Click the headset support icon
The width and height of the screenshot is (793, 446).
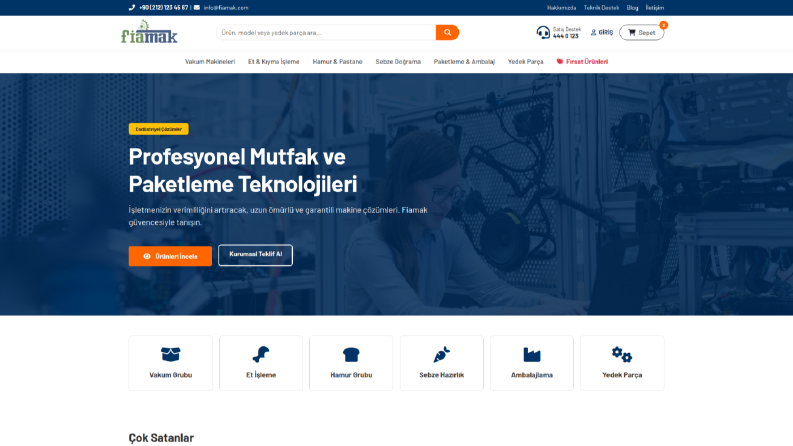543,32
